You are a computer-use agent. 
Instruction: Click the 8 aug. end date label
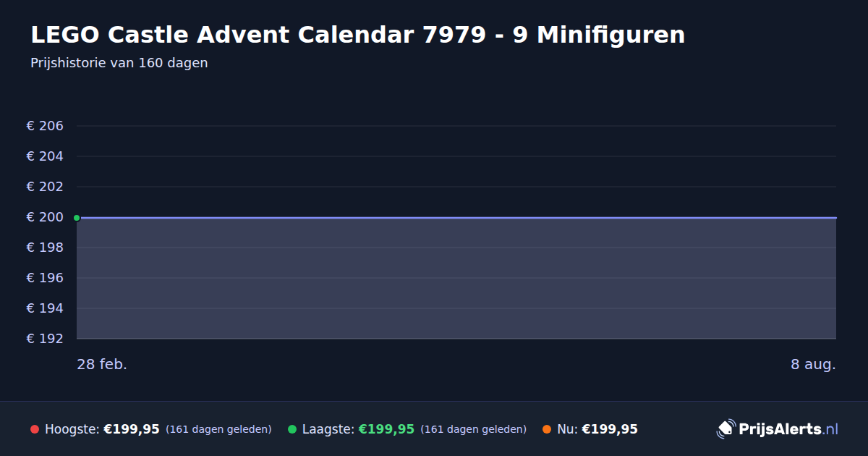coord(813,364)
